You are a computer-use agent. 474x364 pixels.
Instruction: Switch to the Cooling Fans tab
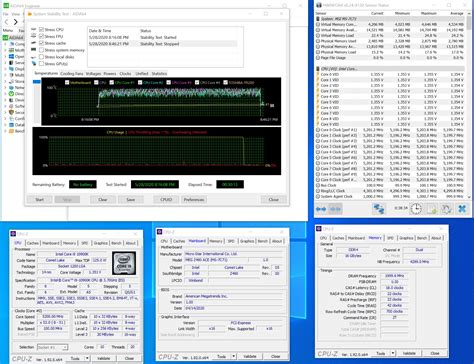coord(72,74)
